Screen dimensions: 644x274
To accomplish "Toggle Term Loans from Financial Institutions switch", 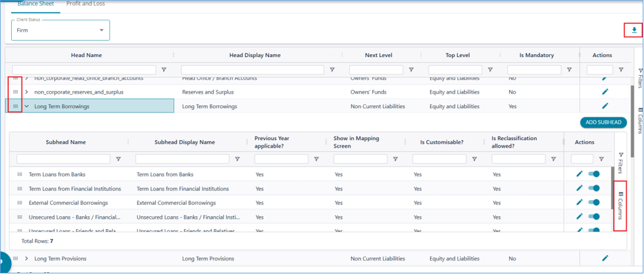I will [594, 188].
